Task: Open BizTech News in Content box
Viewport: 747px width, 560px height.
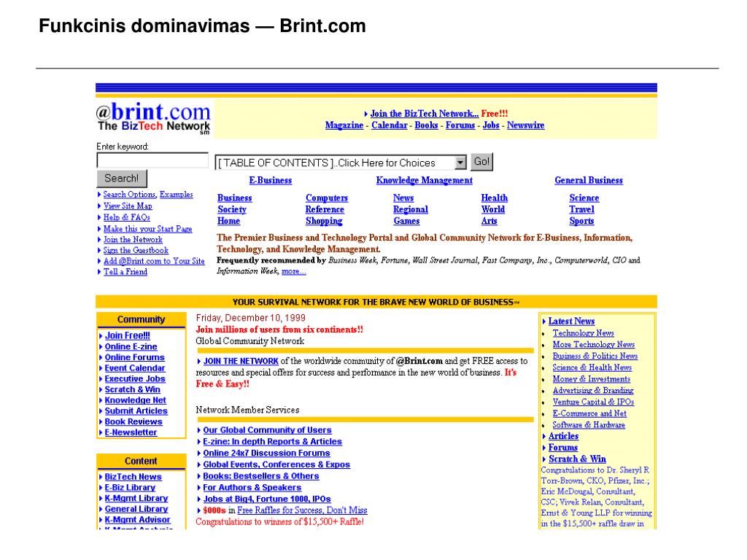Action: click(x=133, y=477)
